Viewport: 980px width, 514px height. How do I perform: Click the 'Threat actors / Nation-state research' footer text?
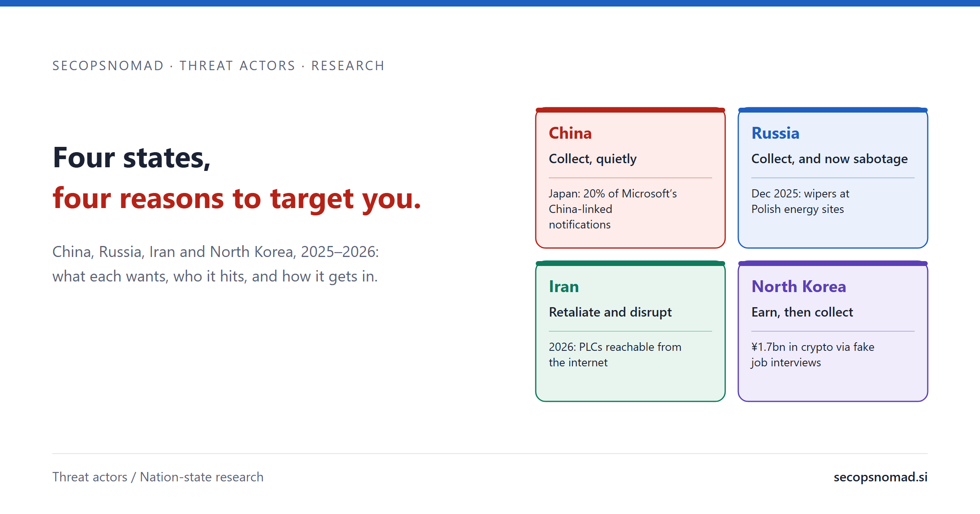(x=158, y=477)
